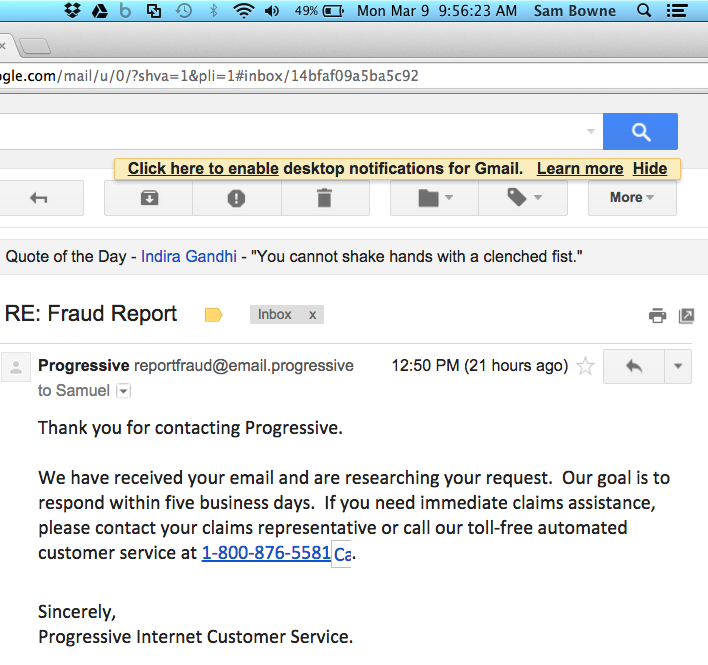
Task: Open Spotlight search in the menu bar
Action: pos(644,11)
